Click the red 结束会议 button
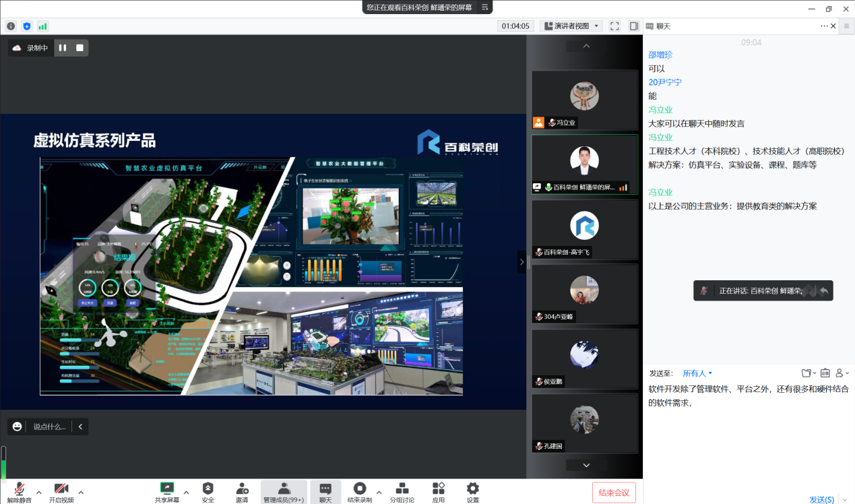Screen dimensions: 855x504 pos(614,493)
